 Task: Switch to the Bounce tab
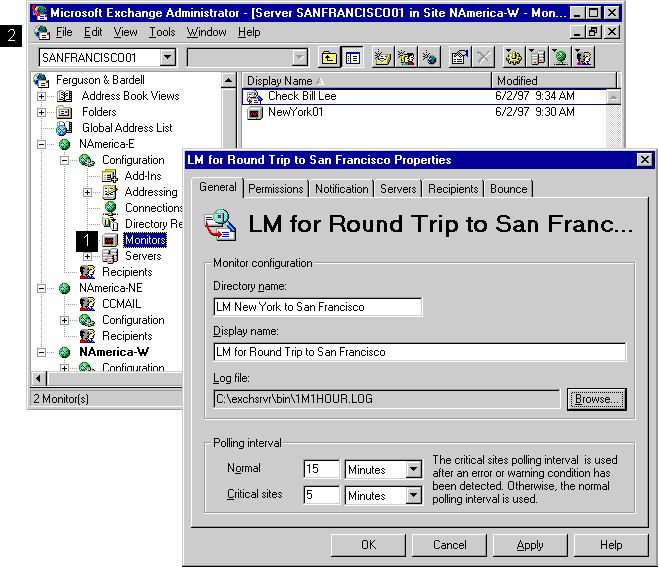point(509,189)
